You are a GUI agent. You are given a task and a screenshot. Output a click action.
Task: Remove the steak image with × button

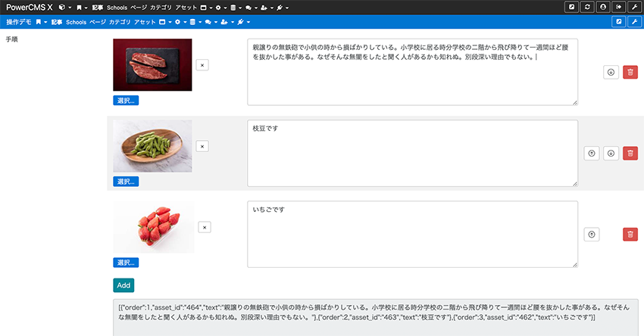click(202, 65)
